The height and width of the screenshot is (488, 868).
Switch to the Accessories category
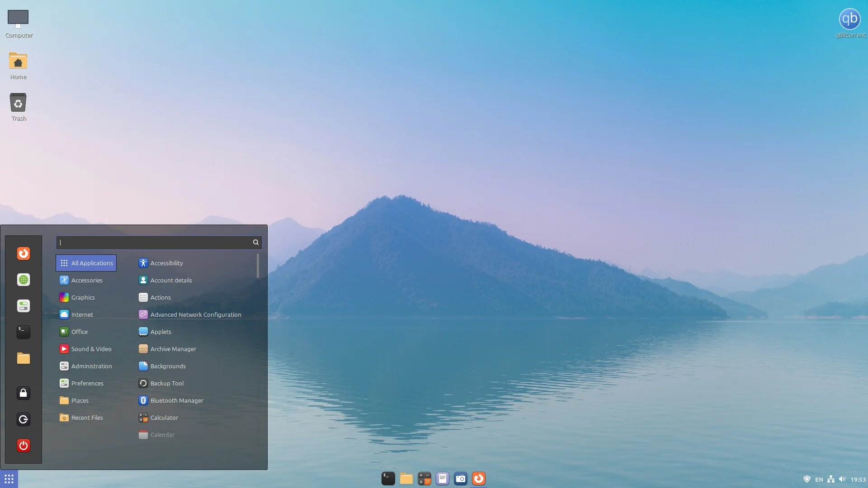point(87,280)
